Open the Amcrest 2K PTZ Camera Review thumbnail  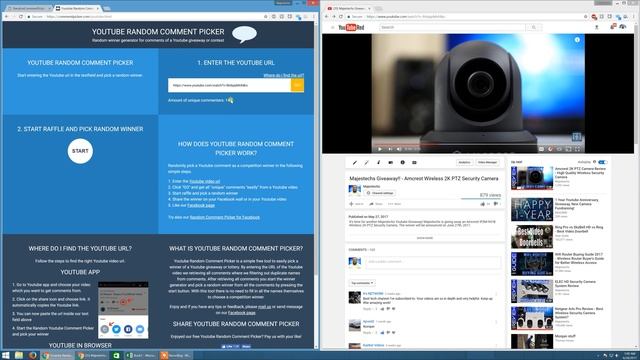click(x=532, y=178)
